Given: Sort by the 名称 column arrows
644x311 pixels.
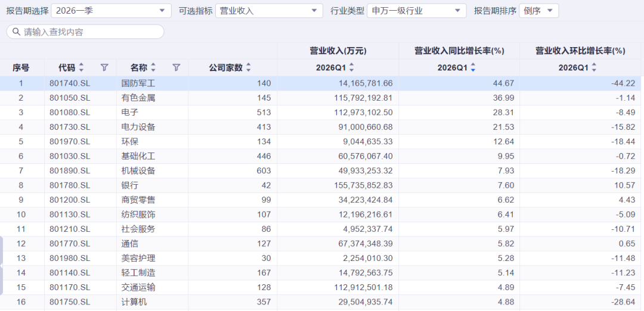Looking at the screenshot, I should pos(153,68).
